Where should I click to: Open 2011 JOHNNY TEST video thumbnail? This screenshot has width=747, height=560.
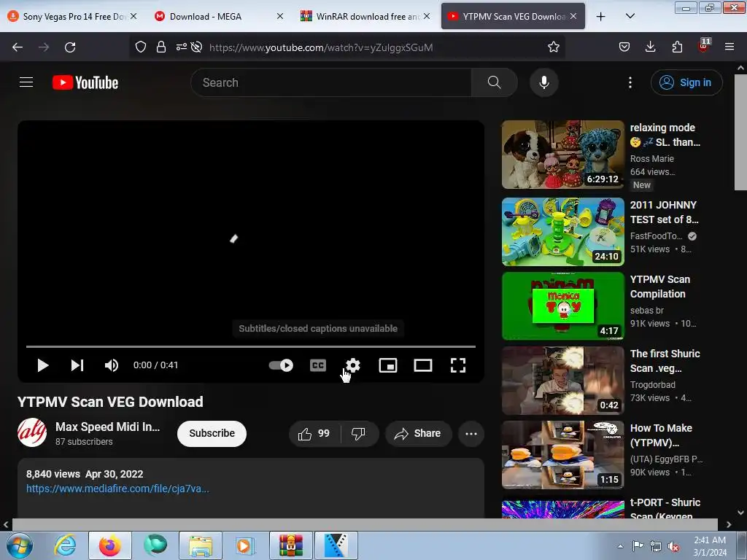point(562,231)
